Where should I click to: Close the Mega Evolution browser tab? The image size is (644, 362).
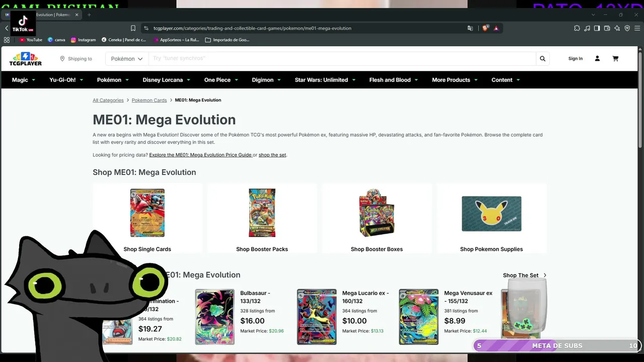click(x=77, y=15)
